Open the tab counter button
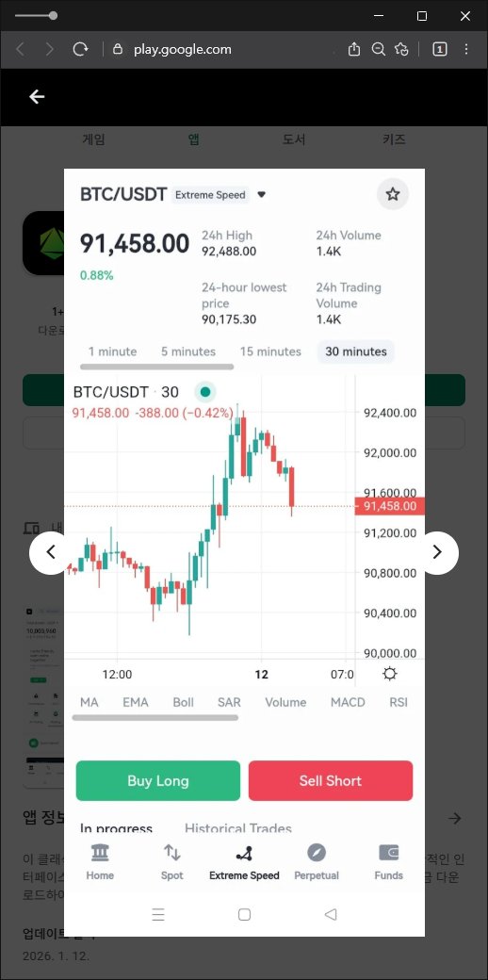Viewport: 488px width, 980px height. click(x=440, y=49)
